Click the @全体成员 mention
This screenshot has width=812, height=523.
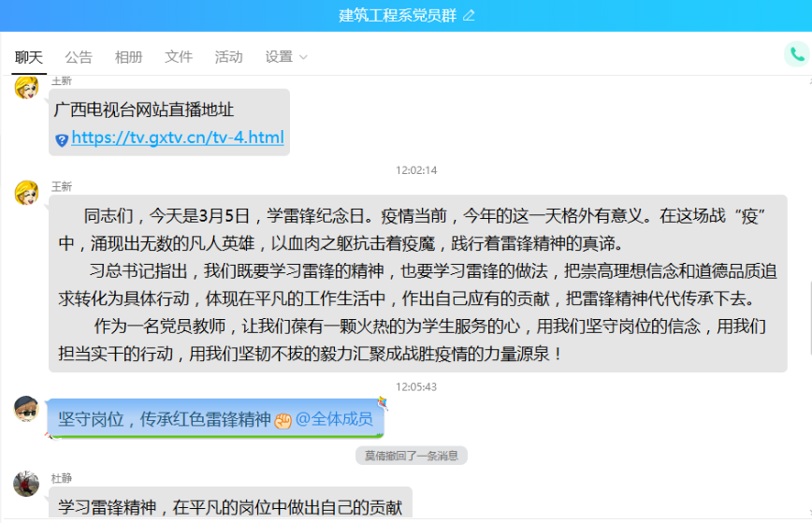[334, 419]
